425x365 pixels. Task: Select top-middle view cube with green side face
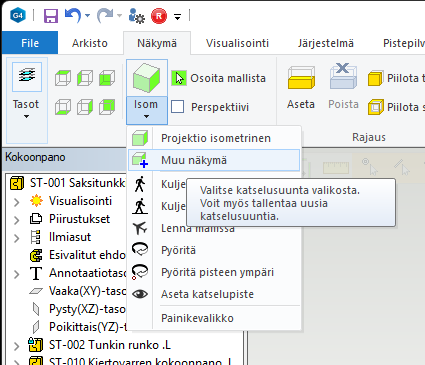[x=85, y=78]
